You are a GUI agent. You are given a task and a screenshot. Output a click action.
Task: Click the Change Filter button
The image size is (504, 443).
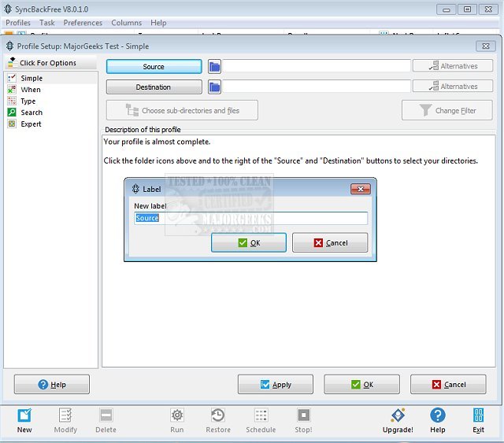[x=447, y=110]
